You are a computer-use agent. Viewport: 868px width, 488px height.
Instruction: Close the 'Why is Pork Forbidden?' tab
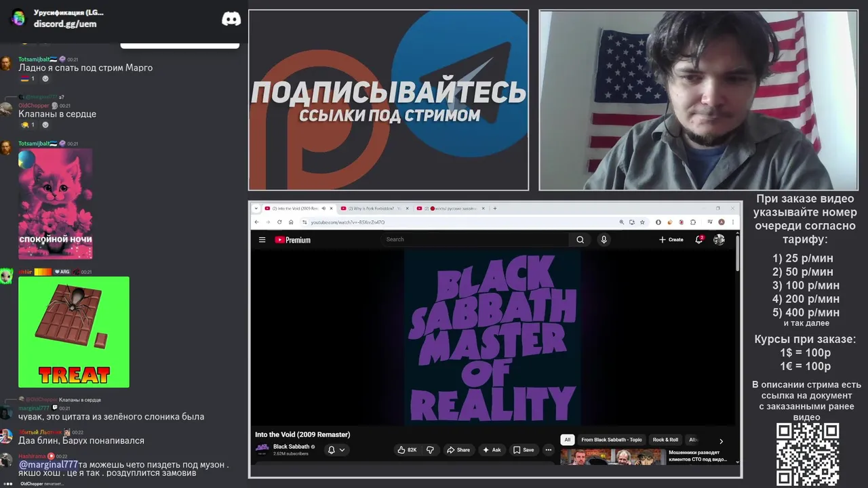tap(408, 208)
